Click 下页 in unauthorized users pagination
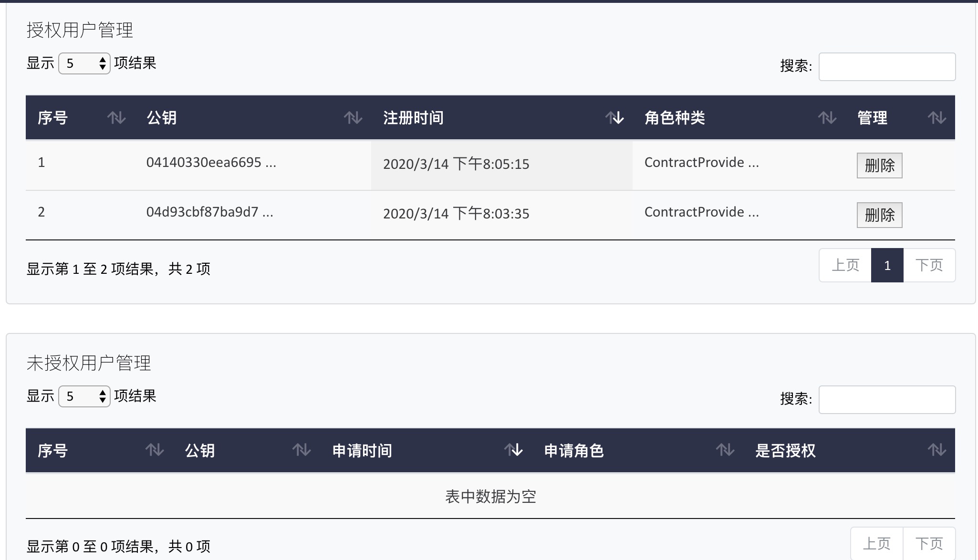This screenshot has height=560, width=978. click(929, 543)
